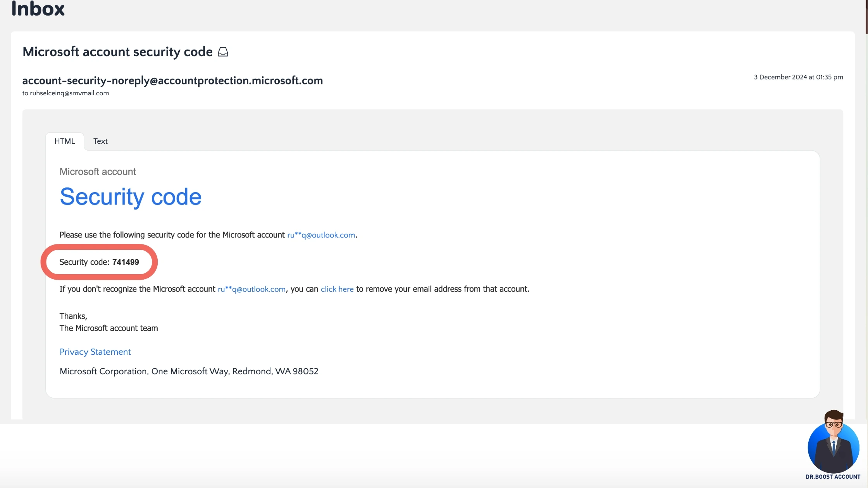Click the inbox tray icon beside the subject
The image size is (868, 488).
(223, 52)
